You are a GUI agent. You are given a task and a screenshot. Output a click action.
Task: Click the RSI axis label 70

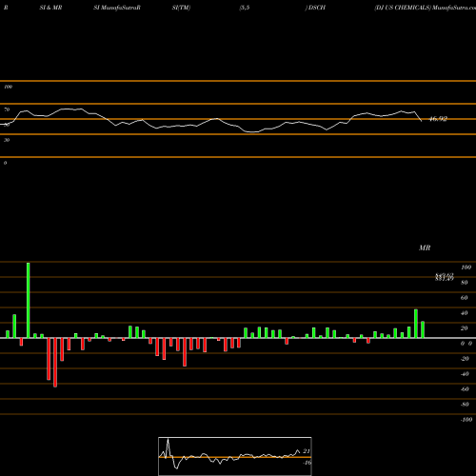pyautogui.click(x=7, y=109)
